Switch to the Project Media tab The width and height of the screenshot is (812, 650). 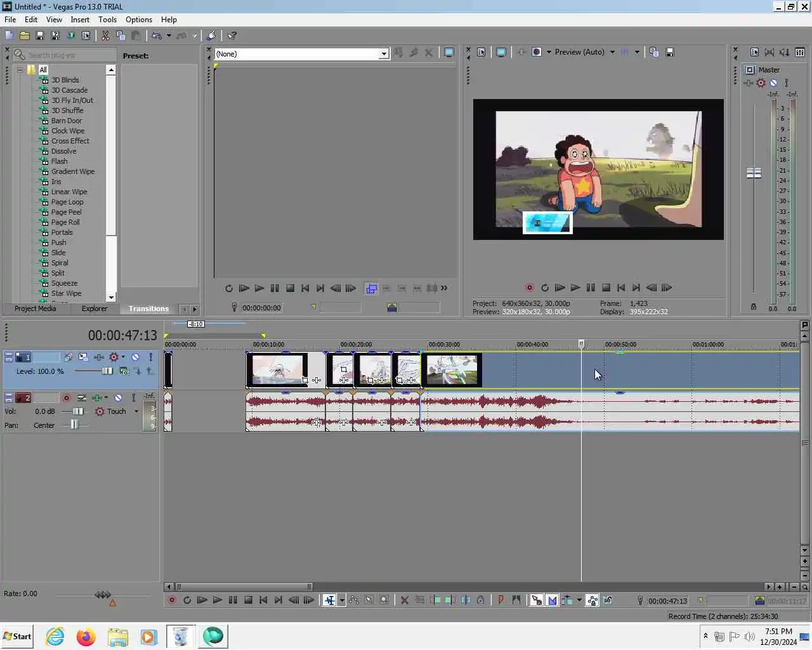pos(35,308)
